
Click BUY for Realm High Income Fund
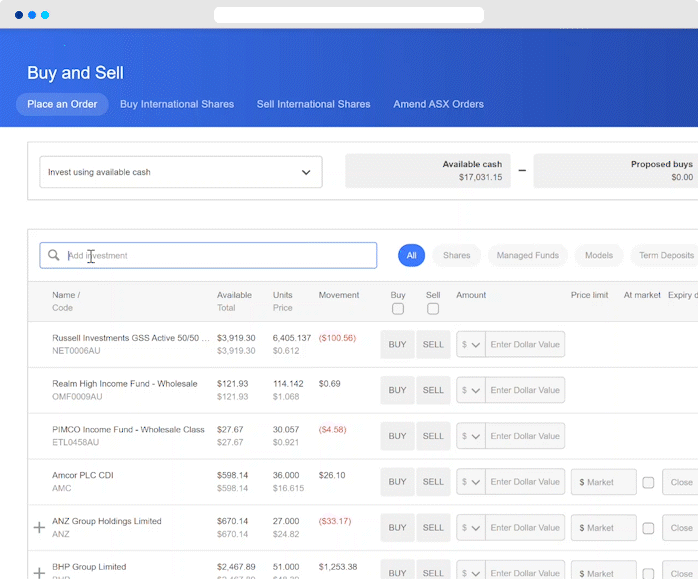(397, 390)
